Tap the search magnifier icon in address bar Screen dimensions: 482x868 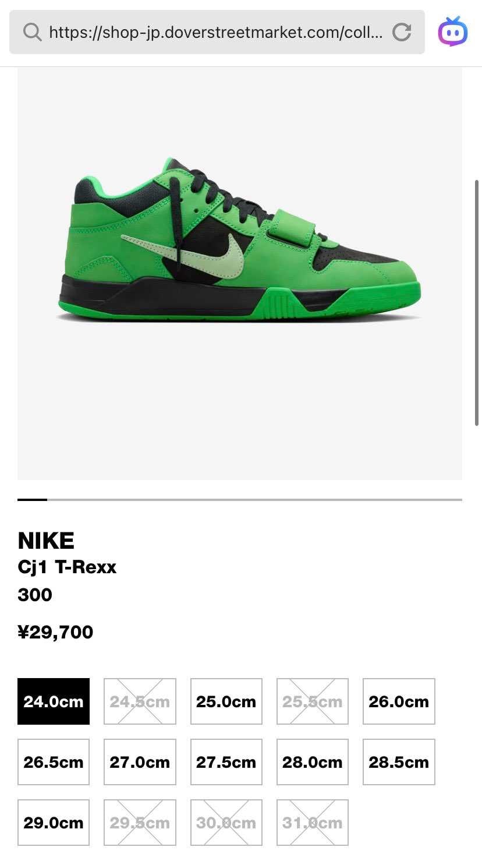pos(32,32)
